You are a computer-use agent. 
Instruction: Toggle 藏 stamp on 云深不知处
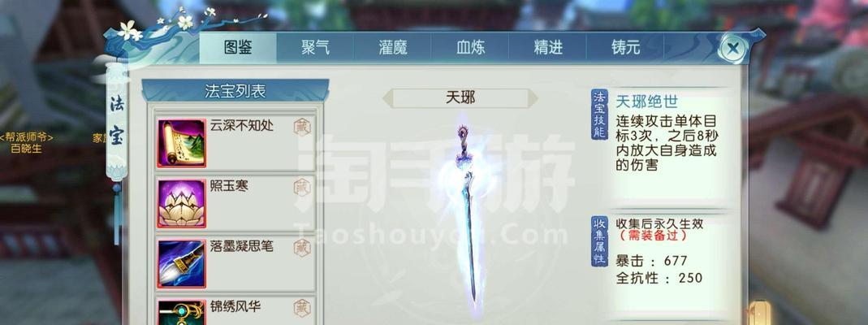pos(302,127)
